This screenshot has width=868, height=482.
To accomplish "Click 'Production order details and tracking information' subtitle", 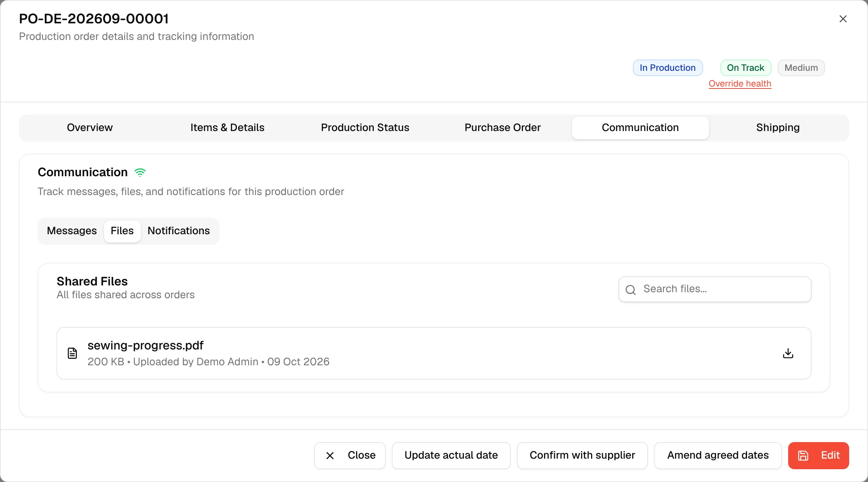I will (x=136, y=37).
